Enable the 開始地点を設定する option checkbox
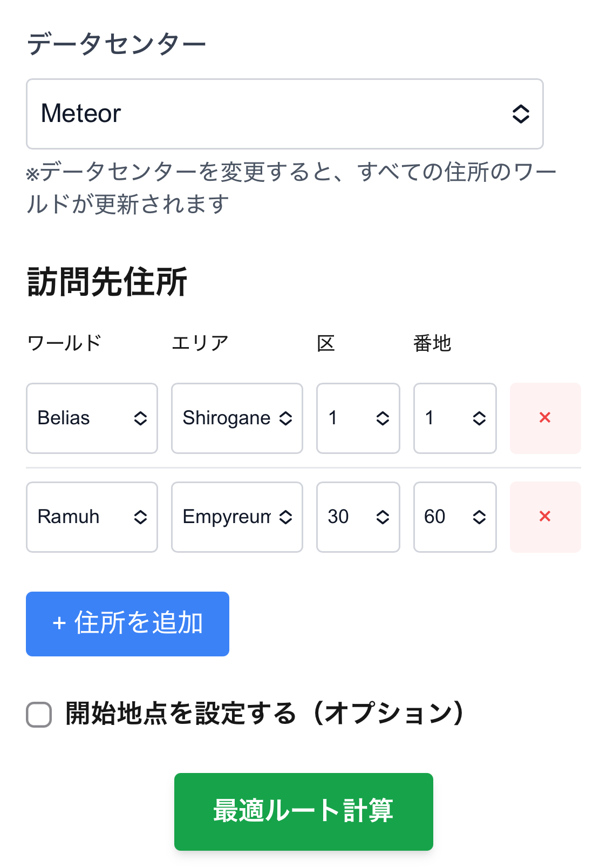 [39, 715]
